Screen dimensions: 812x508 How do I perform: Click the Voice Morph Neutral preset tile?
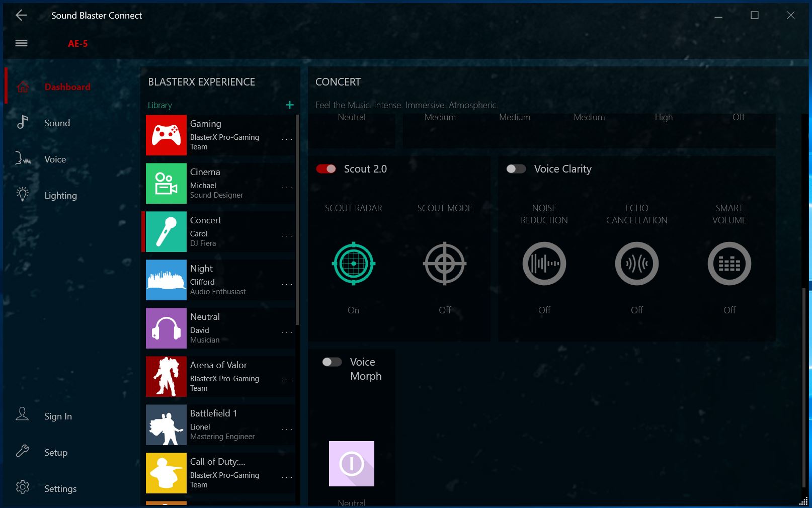point(352,464)
